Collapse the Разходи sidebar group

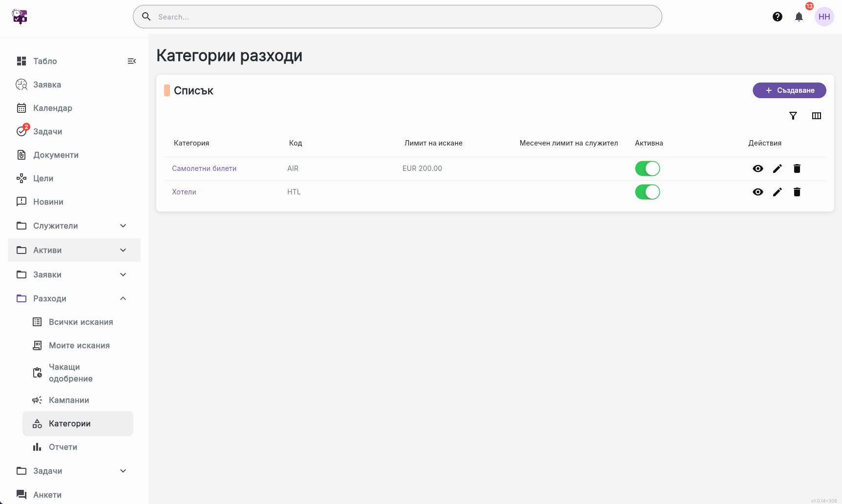click(x=74, y=298)
